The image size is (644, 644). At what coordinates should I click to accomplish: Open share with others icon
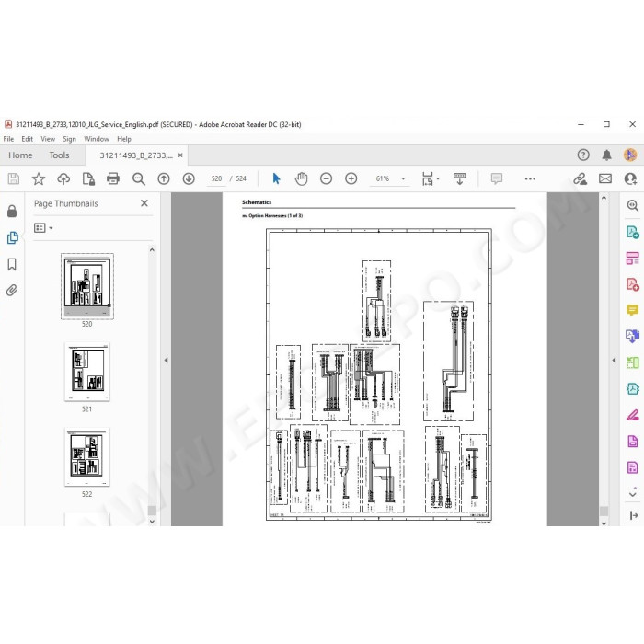[x=630, y=178]
